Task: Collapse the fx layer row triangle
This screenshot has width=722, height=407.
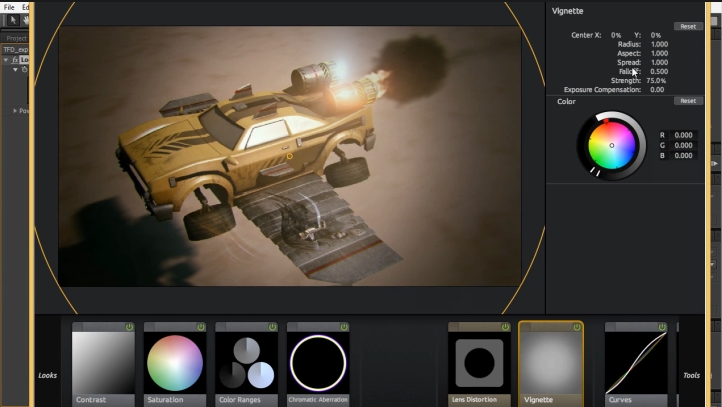Action: [x=6, y=60]
